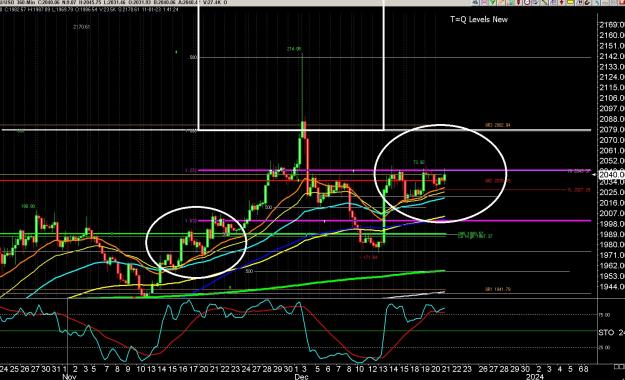Click the green check mark toolbar icon
This screenshot has height=380, width=625.
(x=493, y=2)
